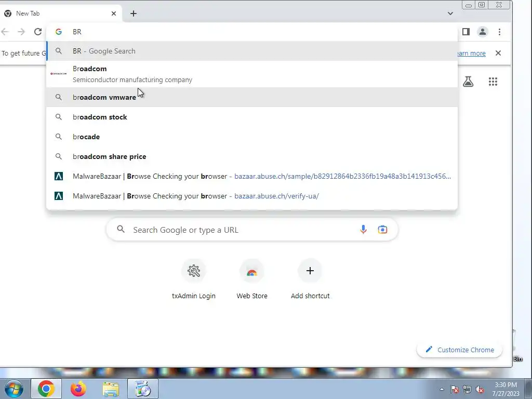
Task: Choose the 'broadcom vmware' suggestion
Action: (252, 97)
